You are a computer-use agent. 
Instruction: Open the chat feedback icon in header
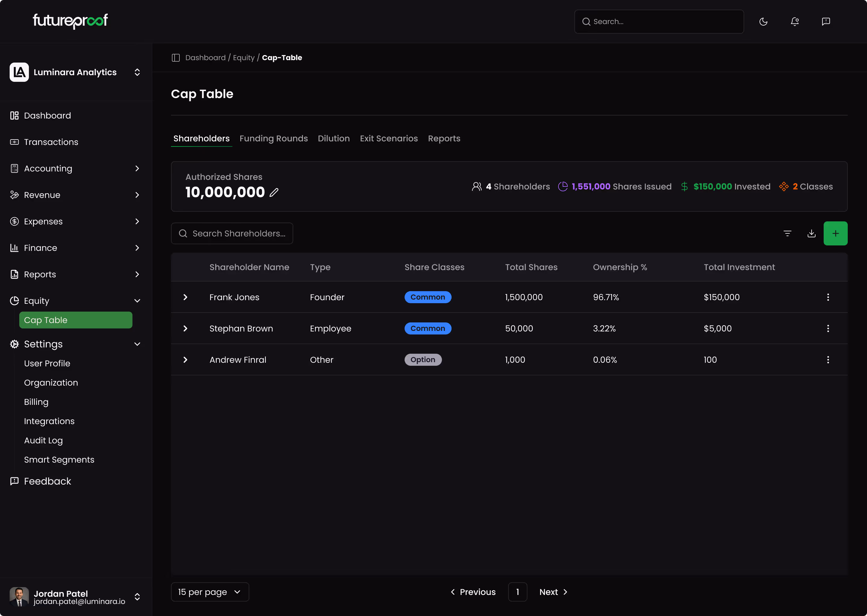pyautogui.click(x=826, y=22)
